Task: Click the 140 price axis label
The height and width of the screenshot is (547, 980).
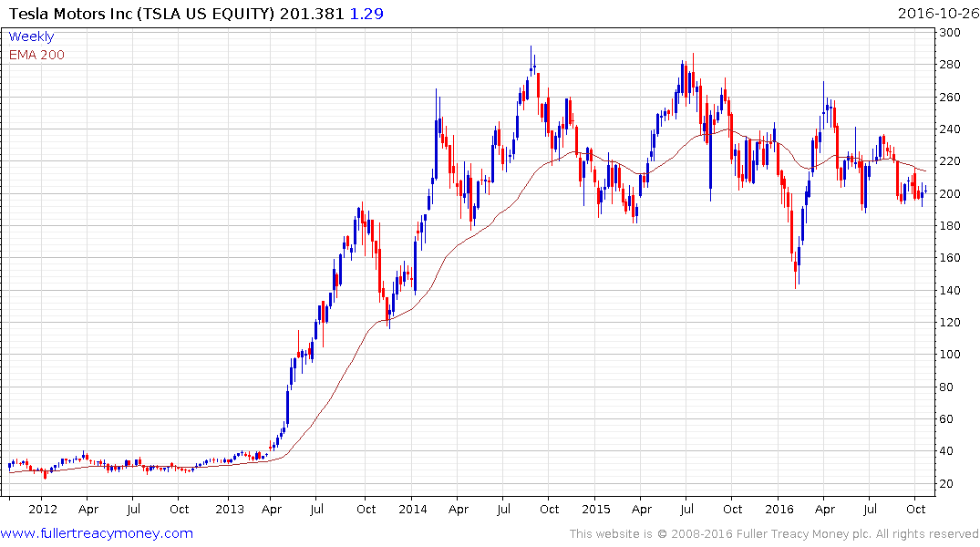Action: pyautogui.click(x=950, y=290)
